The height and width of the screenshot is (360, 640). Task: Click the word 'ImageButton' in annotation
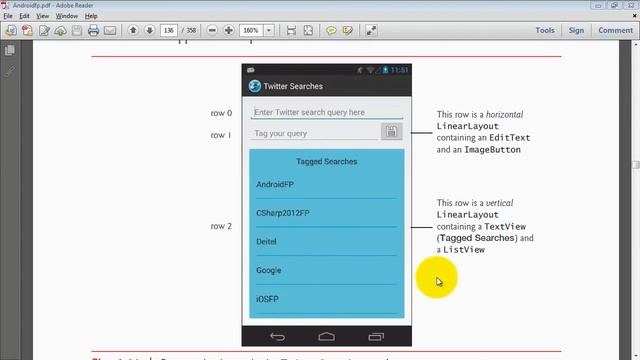[x=492, y=150]
